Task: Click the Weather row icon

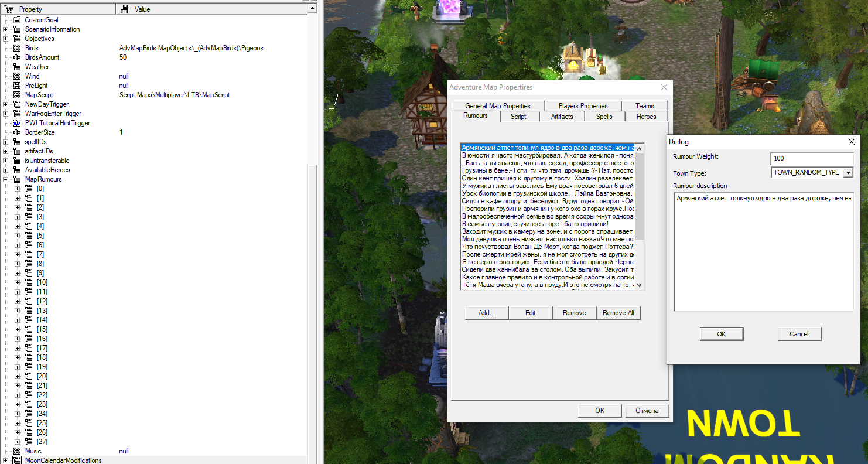Action: pyautogui.click(x=17, y=67)
